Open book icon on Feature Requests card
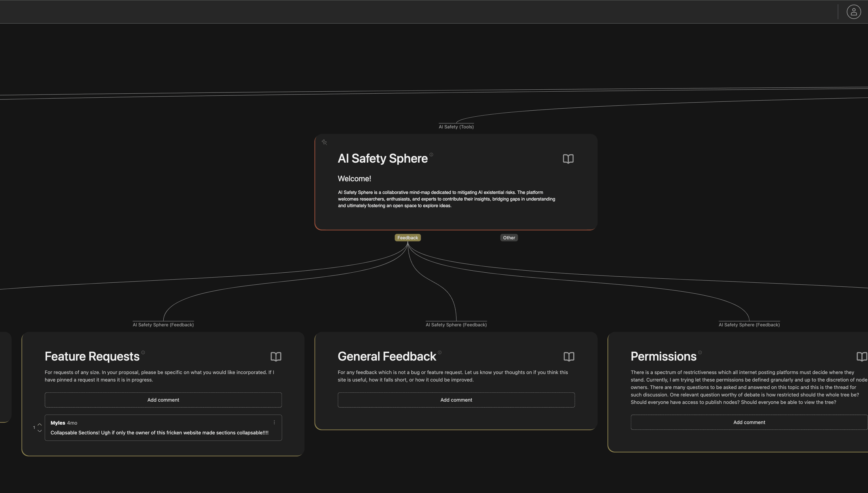Screen dimensions: 868x493 (276, 357)
